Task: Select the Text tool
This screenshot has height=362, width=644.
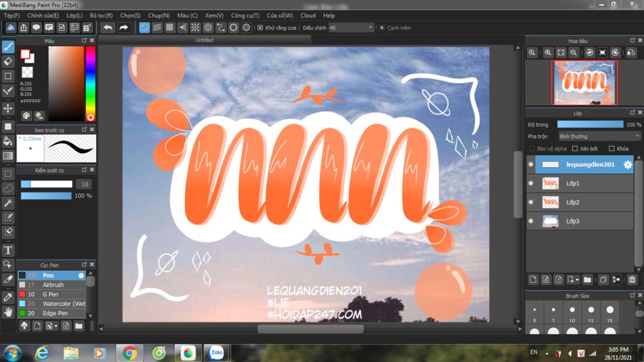Action: (x=8, y=250)
